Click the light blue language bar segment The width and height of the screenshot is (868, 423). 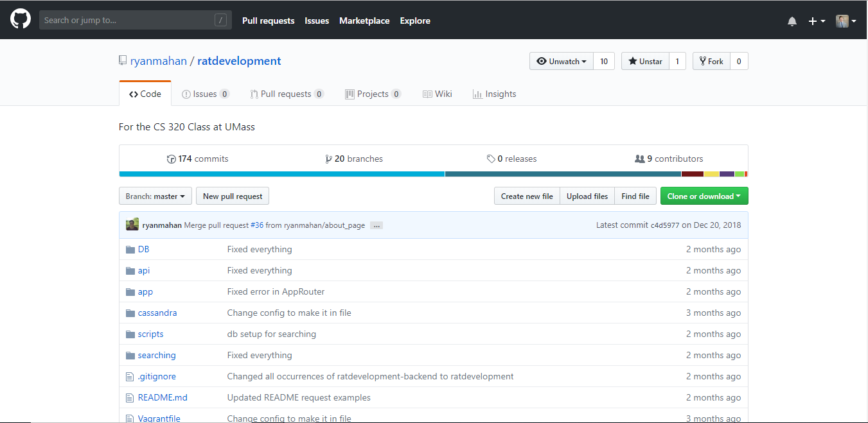point(282,174)
